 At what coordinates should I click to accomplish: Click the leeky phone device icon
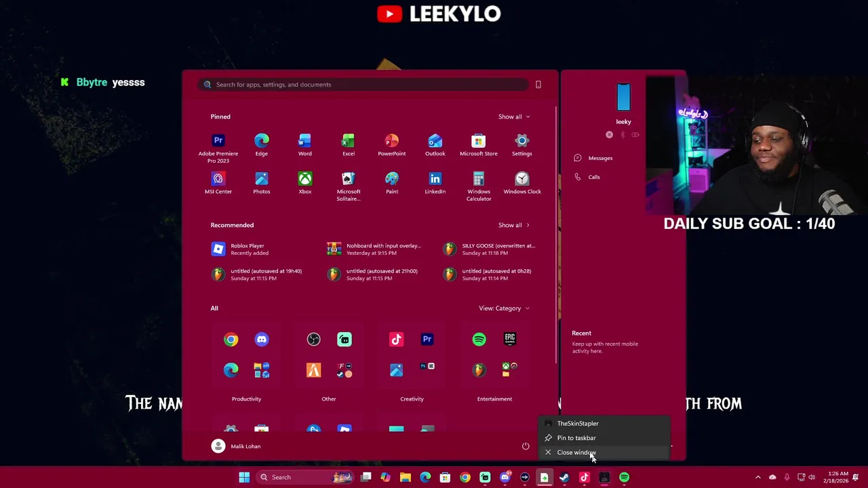click(623, 98)
